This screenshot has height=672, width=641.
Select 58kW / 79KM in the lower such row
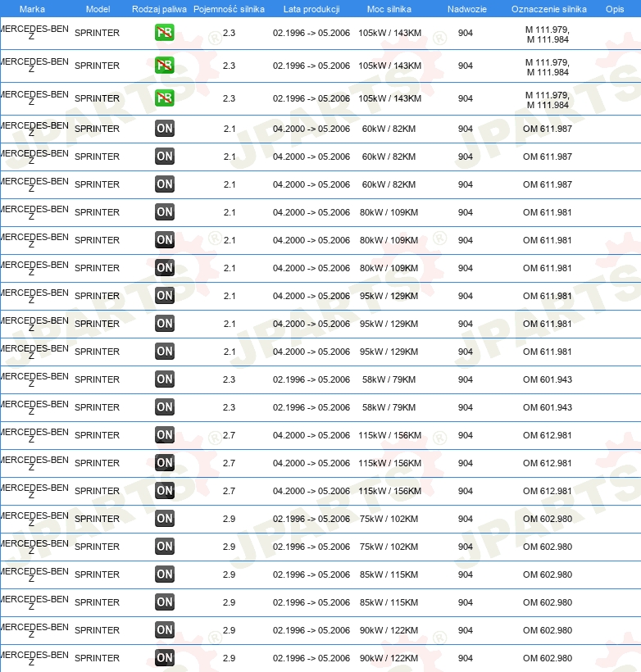(389, 407)
